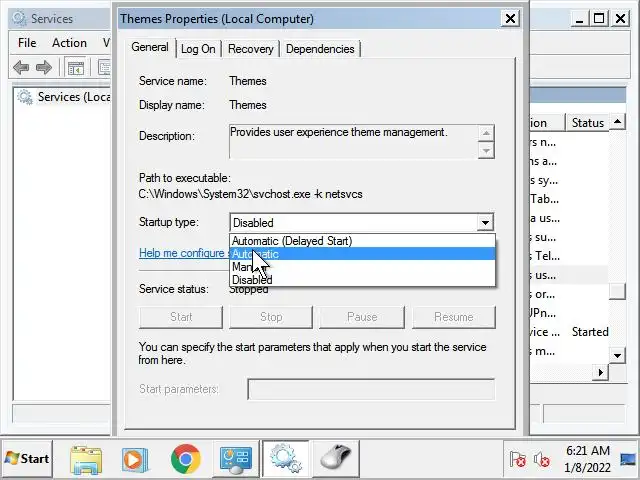Click the Stop service button
The width and height of the screenshot is (640, 480).
(x=271, y=317)
